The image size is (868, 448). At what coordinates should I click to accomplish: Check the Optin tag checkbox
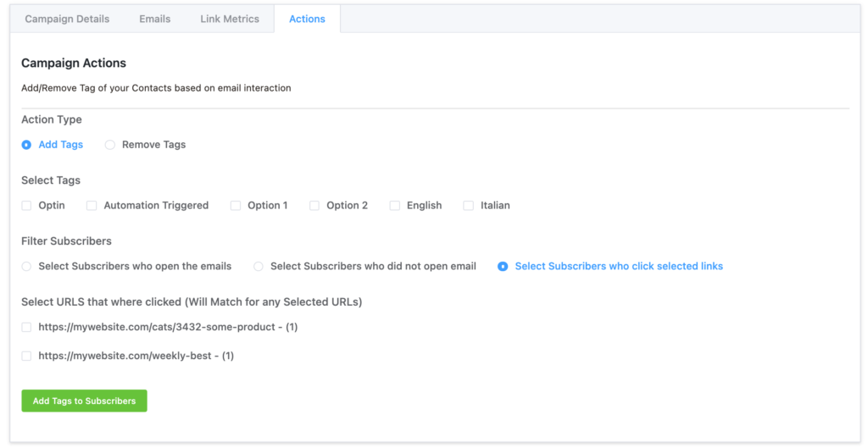(26, 206)
